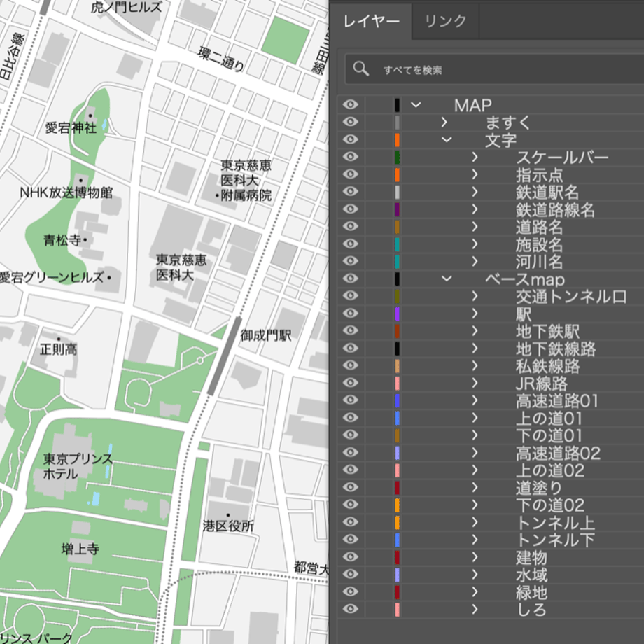The image size is (644, 644).
Task: Click the purple color swatch of 駅 layer
Action: click(397, 314)
